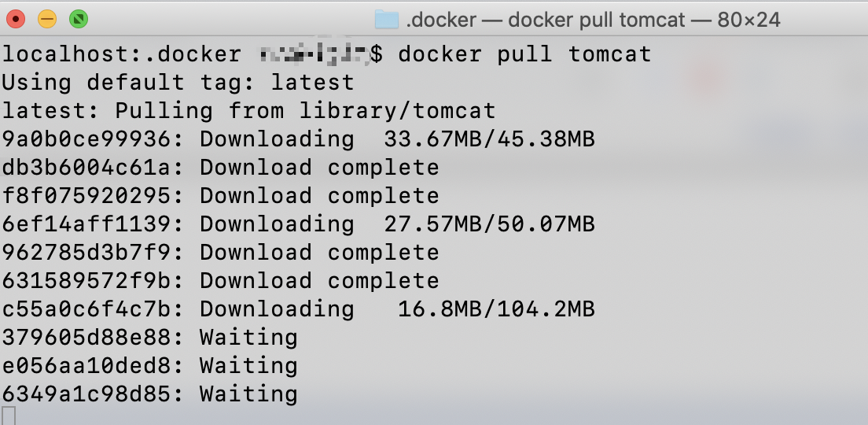Click the "Using default tag: latest" line
The height and width of the screenshot is (425, 868).
(x=178, y=83)
